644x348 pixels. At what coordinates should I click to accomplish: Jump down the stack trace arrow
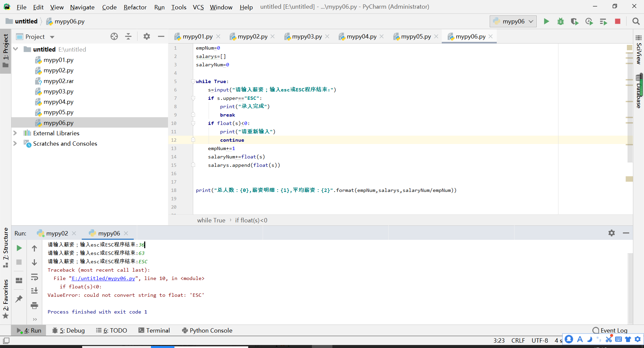click(34, 262)
